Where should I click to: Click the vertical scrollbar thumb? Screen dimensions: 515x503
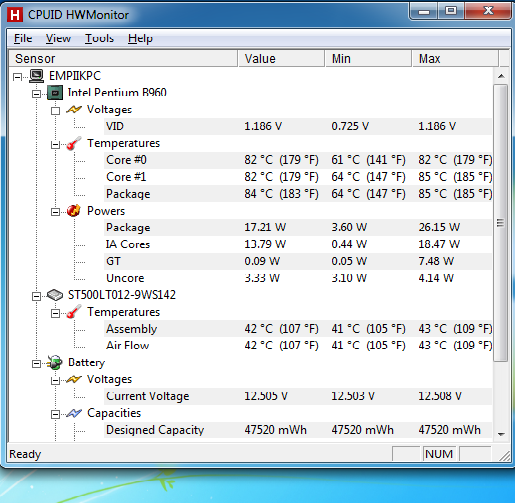(x=501, y=223)
